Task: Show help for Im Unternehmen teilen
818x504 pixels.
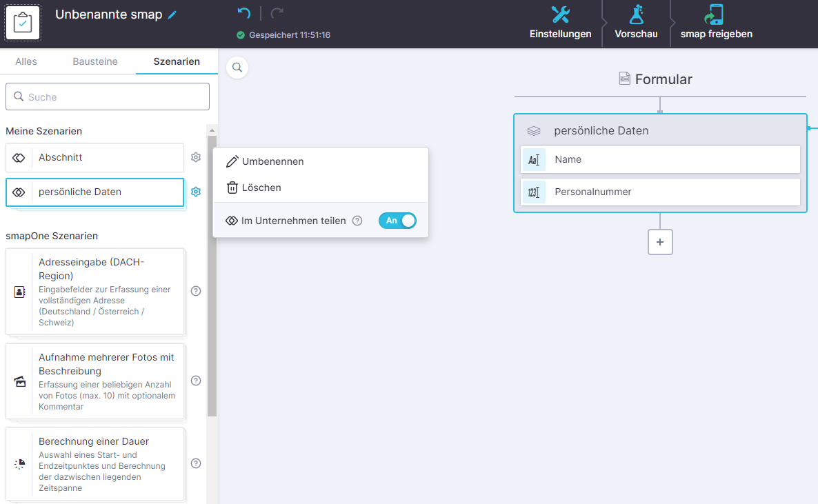Action: coord(357,221)
